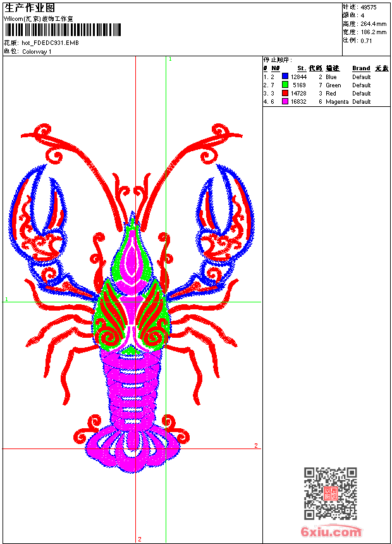Image resolution: width=392 pixels, height=544 pixels.
Task: Click the red '2' marker at bottom of vertical guide
Action: 140,539
